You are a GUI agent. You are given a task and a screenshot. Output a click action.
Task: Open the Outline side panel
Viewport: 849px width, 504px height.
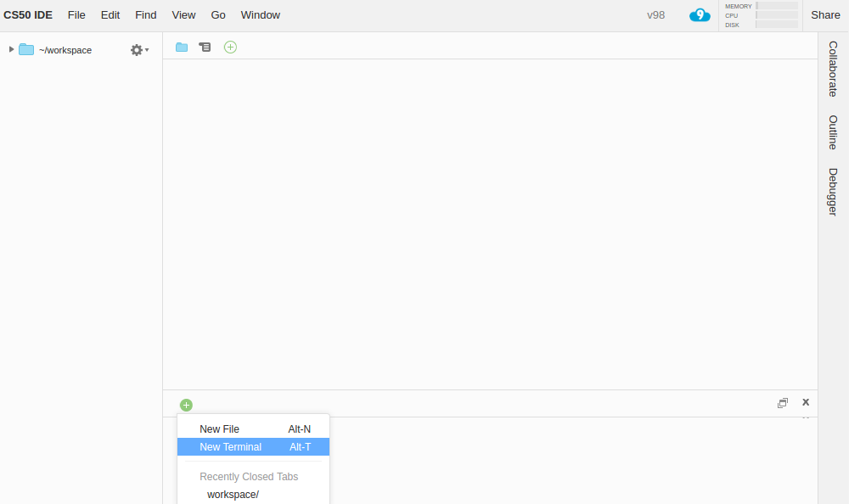coord(833,132)
